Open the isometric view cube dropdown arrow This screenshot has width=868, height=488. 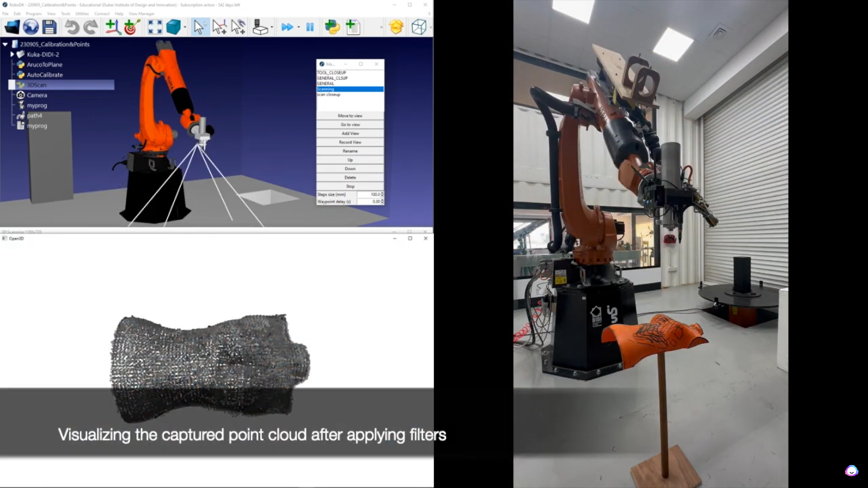pos(185,28)
